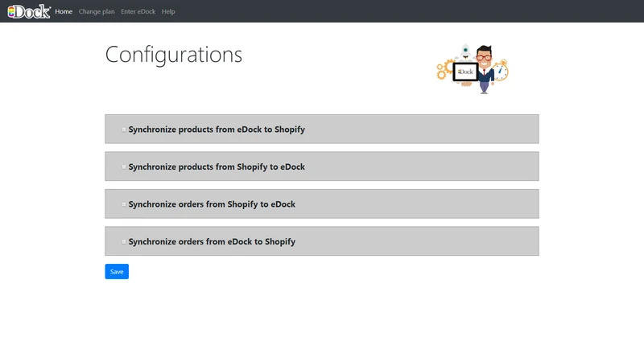Image resolution: width=644 pixels, height=362 pixels.
Task: Select the Configurations heading text
Action: pyautogui.click(x=174, y=54)
